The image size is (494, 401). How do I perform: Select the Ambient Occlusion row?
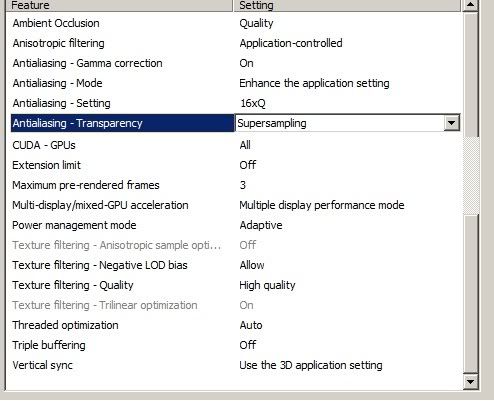pos(234,23)
